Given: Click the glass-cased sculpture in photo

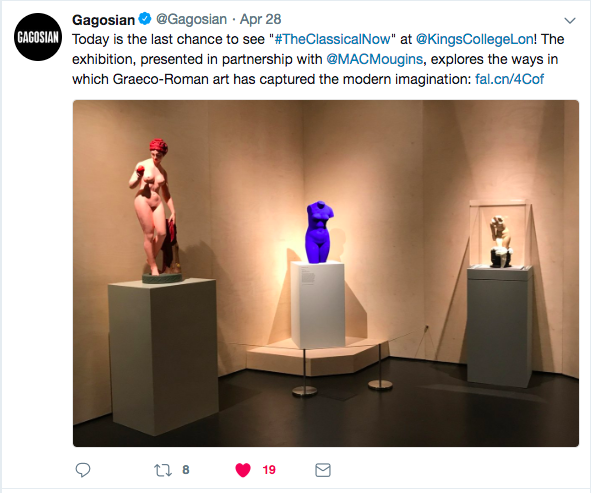Looking at the screenshot, I should coord(500,234).
